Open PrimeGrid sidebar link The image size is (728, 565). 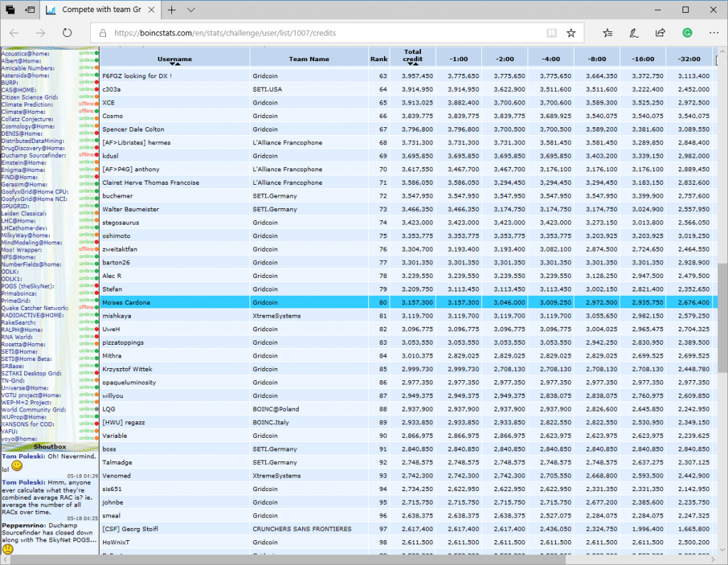point(16,301)
